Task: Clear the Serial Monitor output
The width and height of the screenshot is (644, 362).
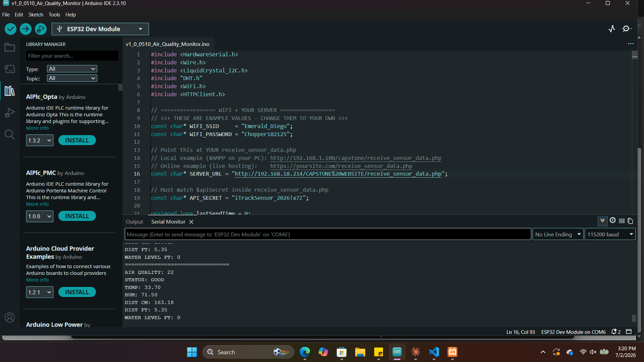Action: (622, 221)
